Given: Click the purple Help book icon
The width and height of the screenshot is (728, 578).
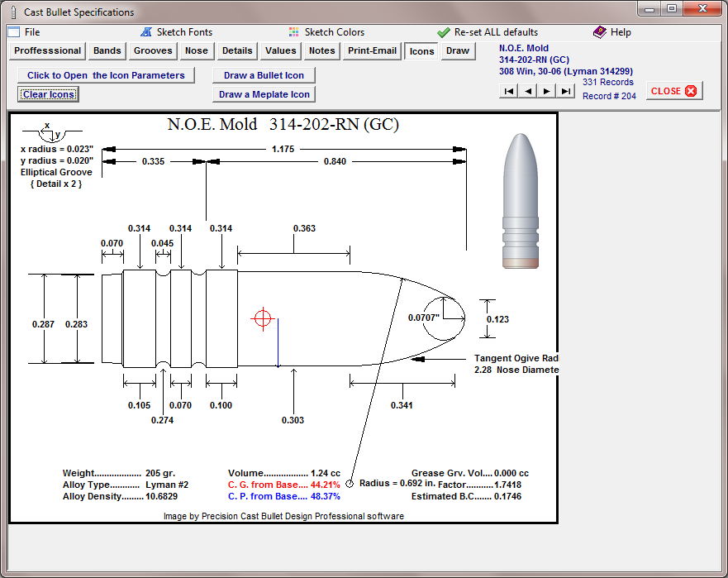Looking at the screenshot, I should (x=599, y=32).
